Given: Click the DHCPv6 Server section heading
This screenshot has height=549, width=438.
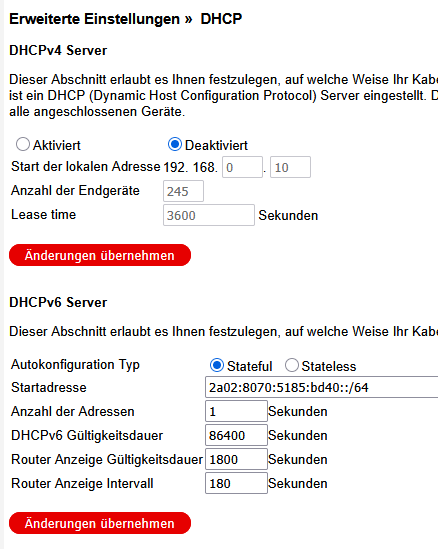Looking at the screenshot, I should (58, 303).
